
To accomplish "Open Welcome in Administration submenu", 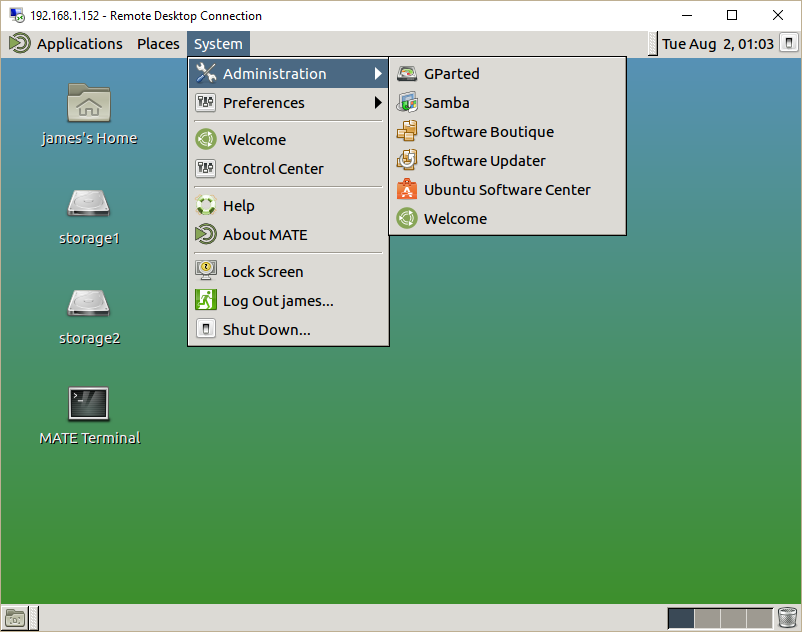I will 507,219.
